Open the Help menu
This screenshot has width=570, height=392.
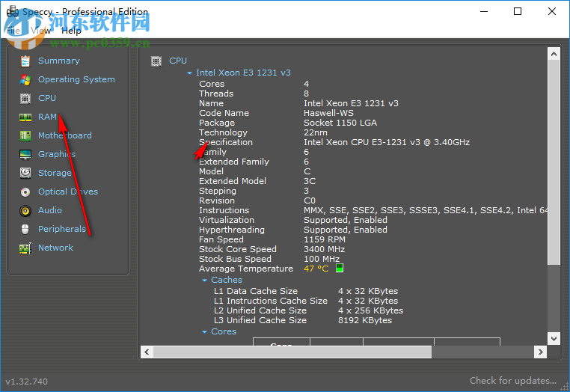tap(71, 31)
